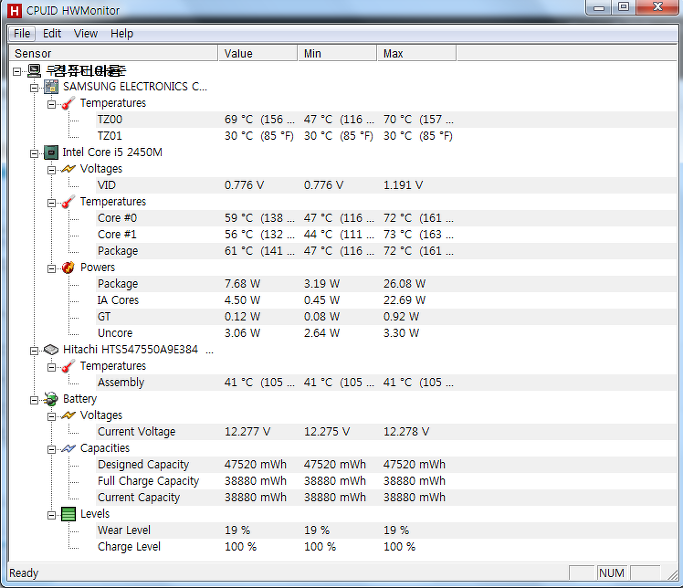This screenshot has height=588, width=683.
Task: Click the Samsung motherboard icon
Action: [51, 87]
